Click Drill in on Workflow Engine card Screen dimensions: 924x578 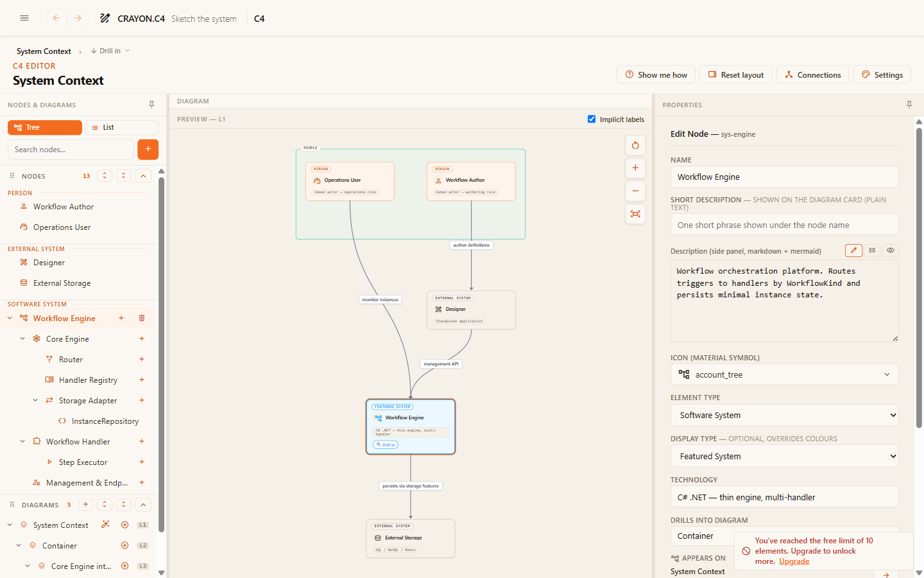point(386,444)
